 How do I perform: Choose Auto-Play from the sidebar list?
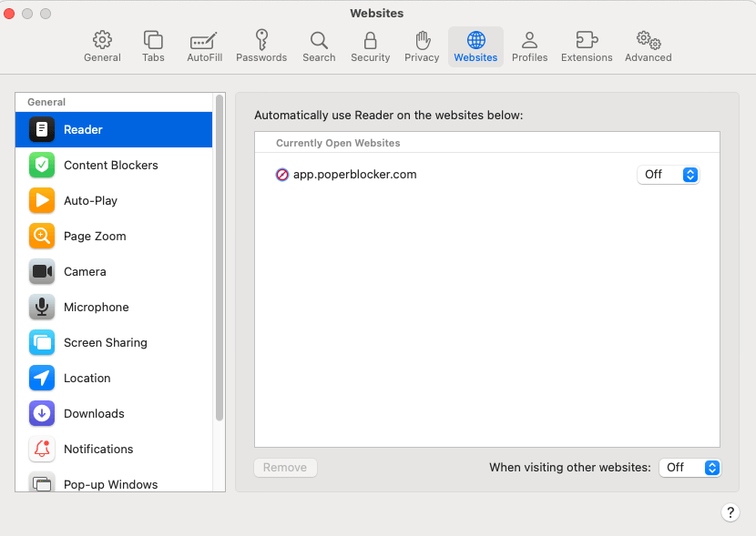(90, 200)
